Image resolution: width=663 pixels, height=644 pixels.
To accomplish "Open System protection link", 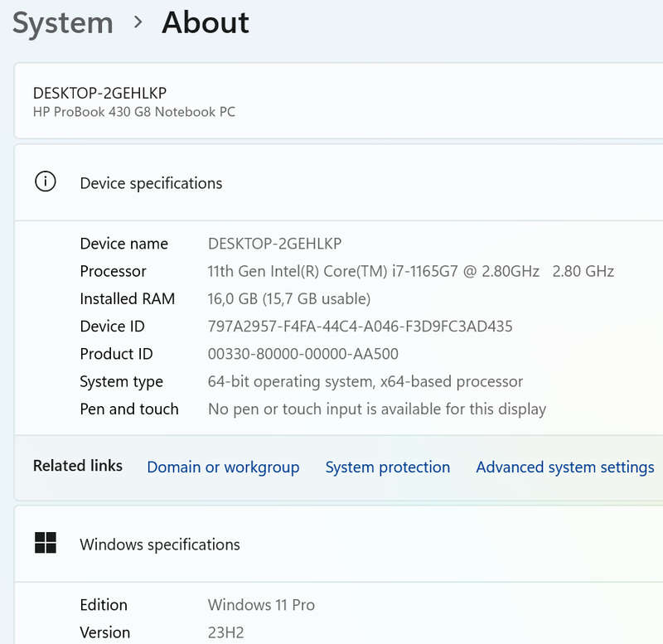I will click(388, 467).
